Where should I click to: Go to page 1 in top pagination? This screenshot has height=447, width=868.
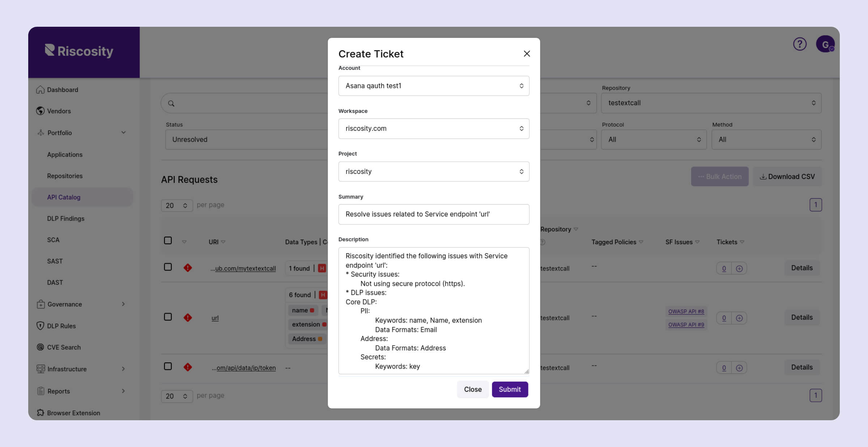click(816, 205)
